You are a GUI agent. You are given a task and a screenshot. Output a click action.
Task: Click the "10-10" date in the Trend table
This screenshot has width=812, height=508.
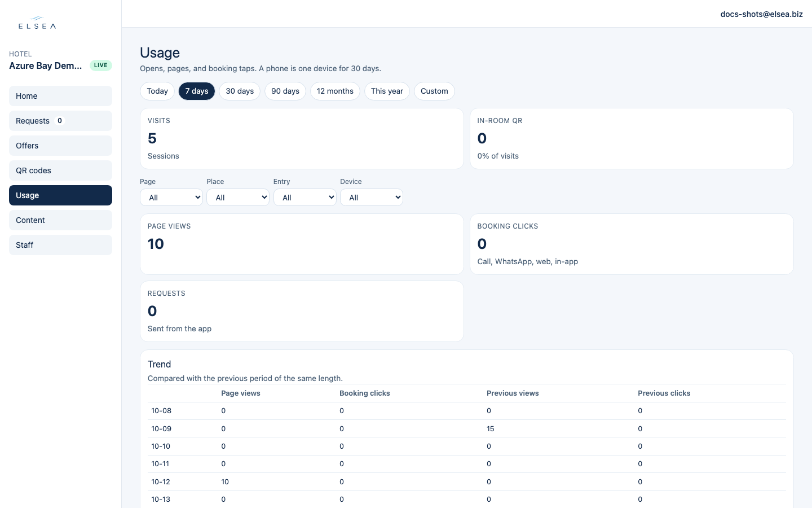click(x=161, y=446)
